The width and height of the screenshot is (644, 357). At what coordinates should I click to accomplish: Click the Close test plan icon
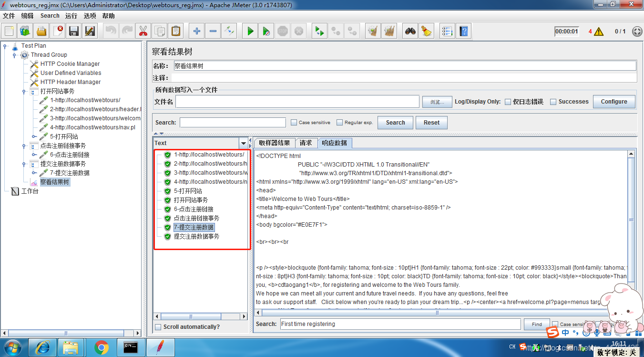[58, 31]
